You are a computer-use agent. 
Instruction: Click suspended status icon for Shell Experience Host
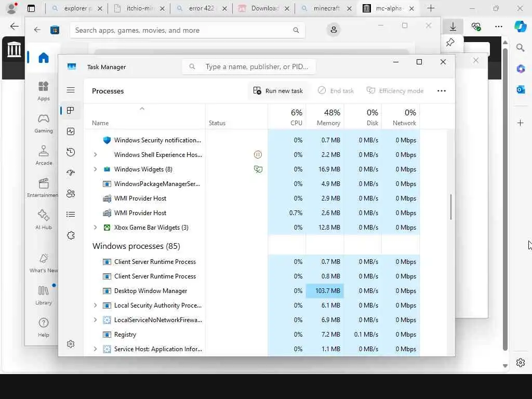pyautogui.click(x=258, y=155)
